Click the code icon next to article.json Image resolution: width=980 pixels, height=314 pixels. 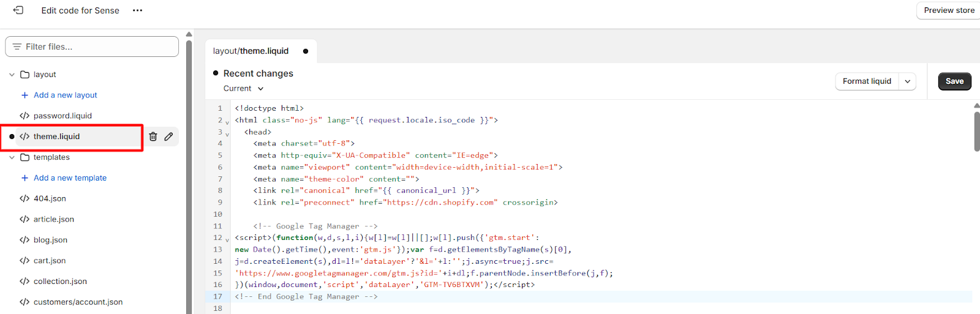pos(24,219)
